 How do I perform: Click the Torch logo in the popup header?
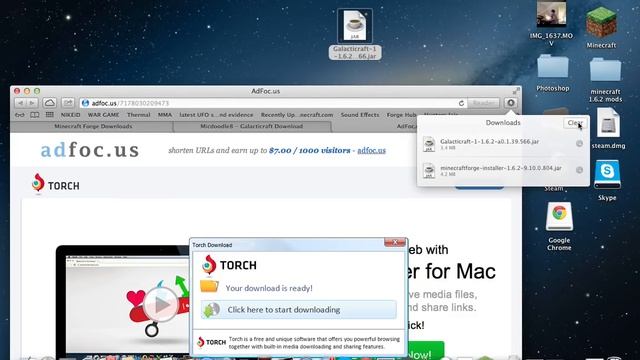coord(229,265)
